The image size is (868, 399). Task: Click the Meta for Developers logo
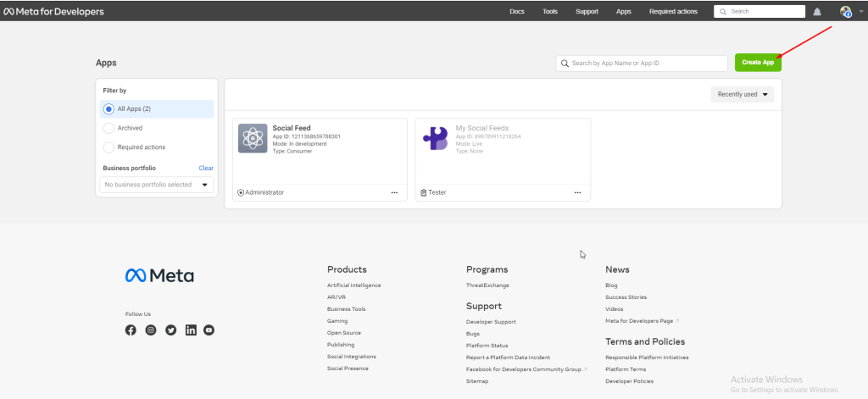[53, 12]
